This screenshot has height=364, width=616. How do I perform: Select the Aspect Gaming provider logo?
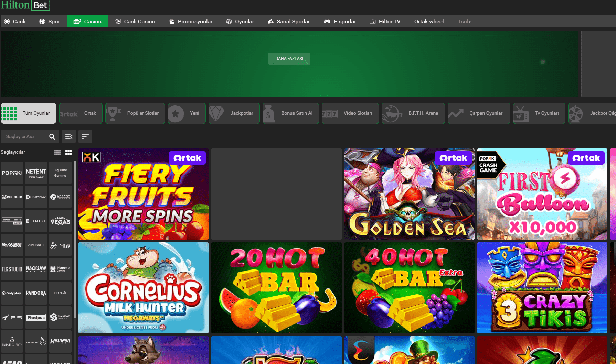click(x=60, y=197)
